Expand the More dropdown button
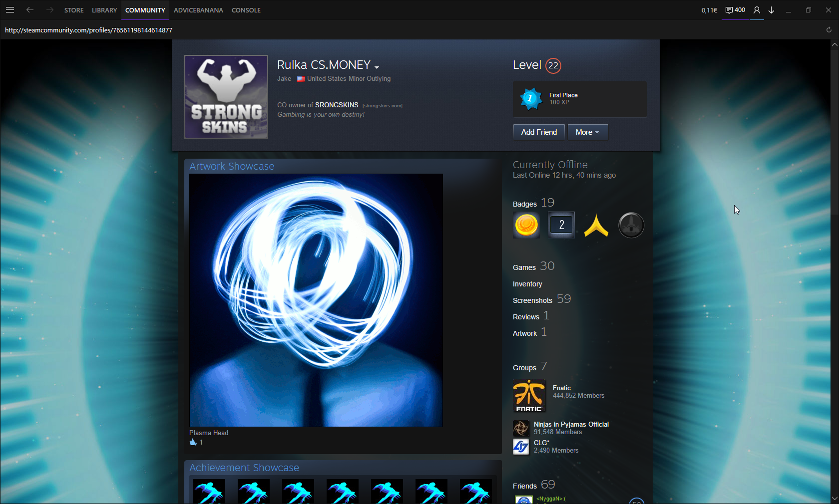Viewport: 839px width, 504px height. 587,132
